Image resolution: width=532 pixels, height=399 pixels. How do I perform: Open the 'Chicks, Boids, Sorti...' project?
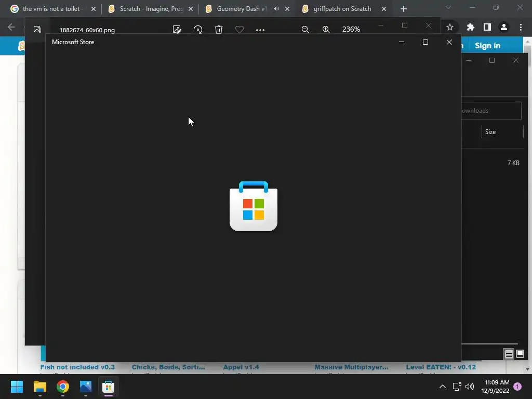pos(168,367)
